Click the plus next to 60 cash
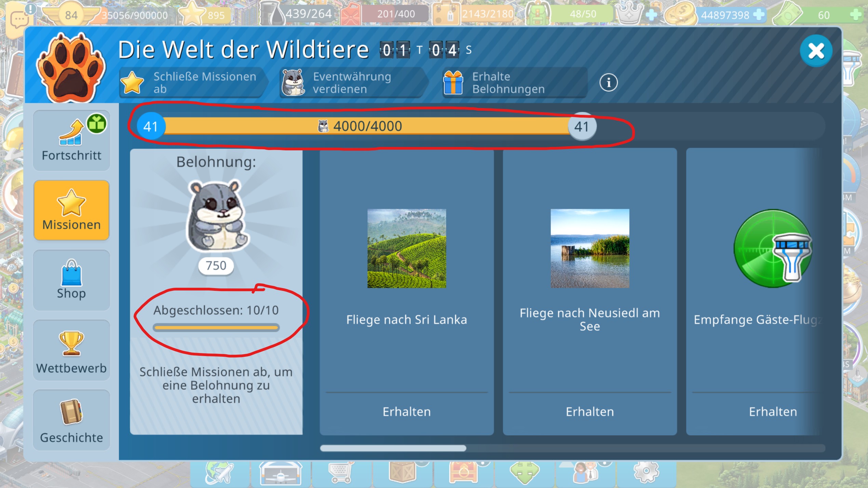Screen dimensions: 868x488 coord(856,15)
